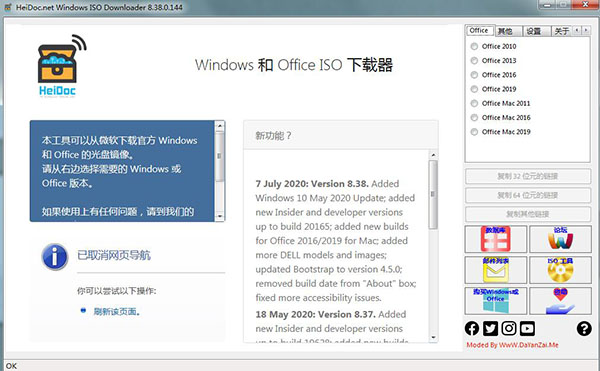Select the Office 2016 radio button
600x371 pixels.
pyautogui.click(x=474, y=75)
